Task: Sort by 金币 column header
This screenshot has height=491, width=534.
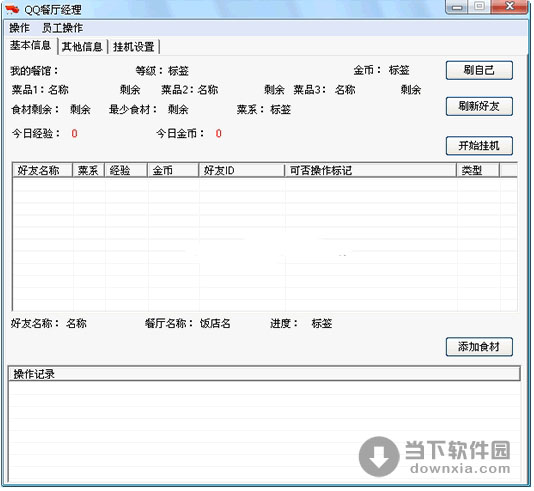Action: (x=173, y=170)
